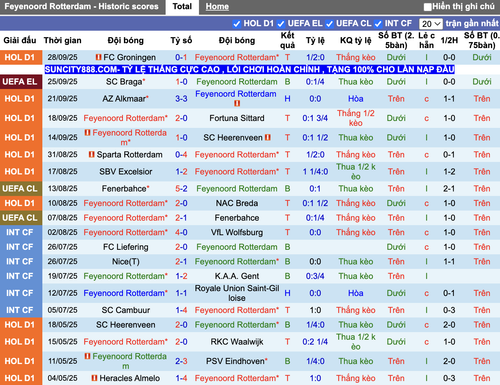This screenshot has width=500, height=385.
Task: Click the 'Giải đấu' column header
Action: pyautogui.click(x=20, y=40)
